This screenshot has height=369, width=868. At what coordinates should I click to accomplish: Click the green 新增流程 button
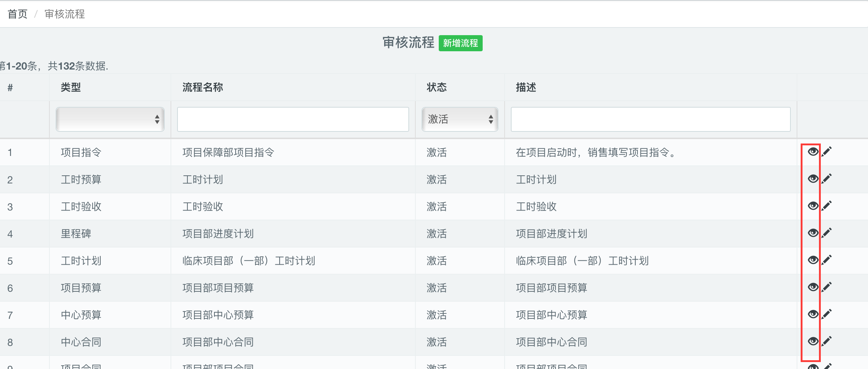(461, 43)
